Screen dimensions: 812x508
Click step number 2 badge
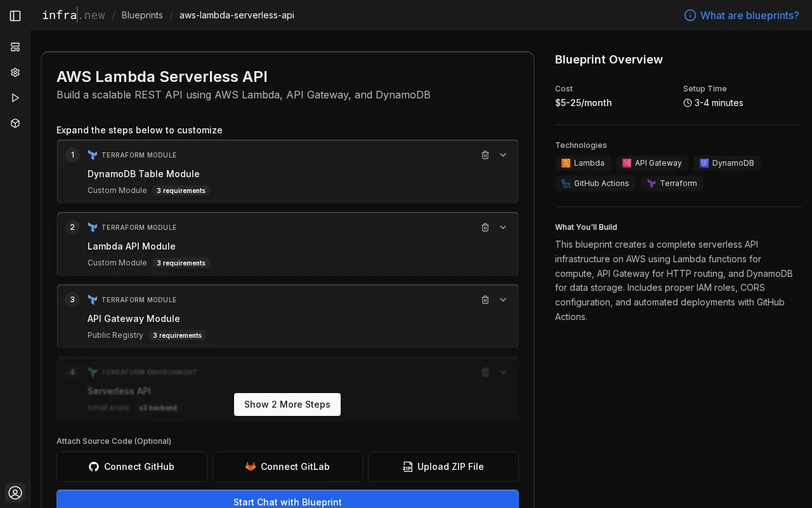tap(72, 227)
